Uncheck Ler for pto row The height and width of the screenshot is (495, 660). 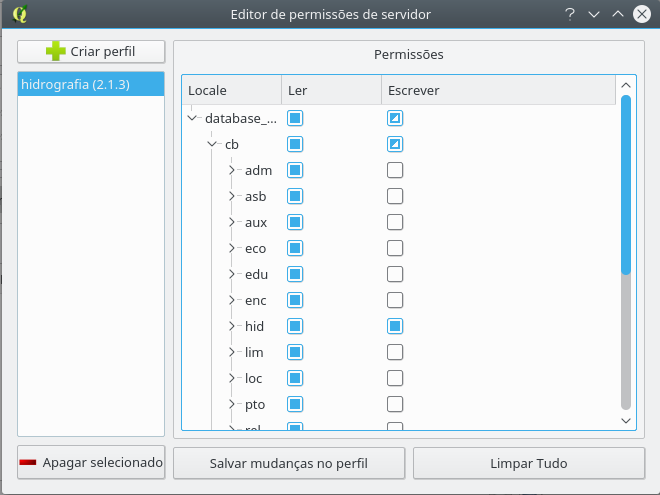pos(295,404)
